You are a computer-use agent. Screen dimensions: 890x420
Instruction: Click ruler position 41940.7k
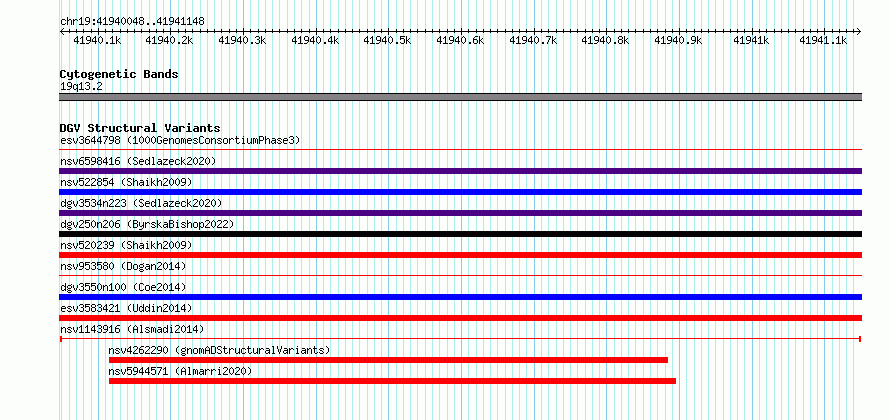pyautogui.click(x=534, y=40)
